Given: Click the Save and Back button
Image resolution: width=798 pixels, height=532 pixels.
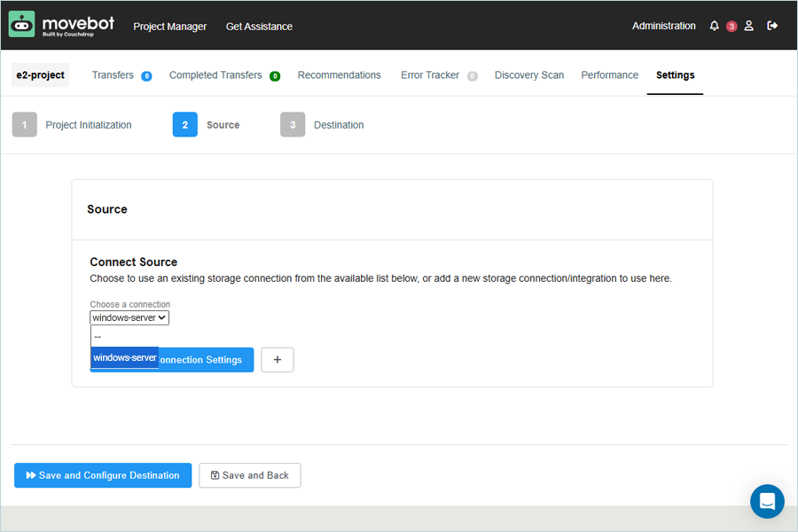Looking at the screenshot, I should 250,475.
